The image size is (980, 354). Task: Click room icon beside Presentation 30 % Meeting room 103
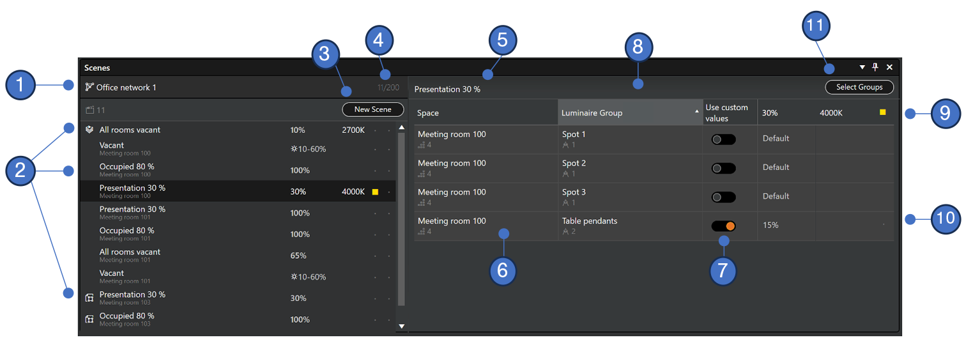[89, 298]
